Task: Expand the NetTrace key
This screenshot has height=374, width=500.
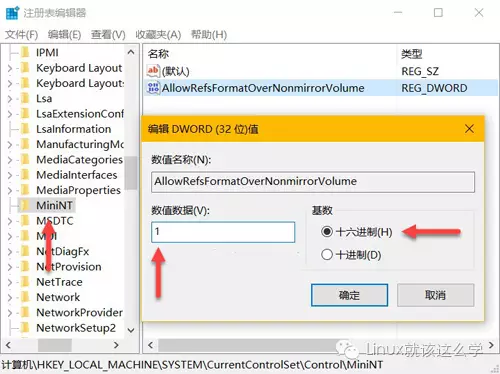Action: (x=10, y=282)
